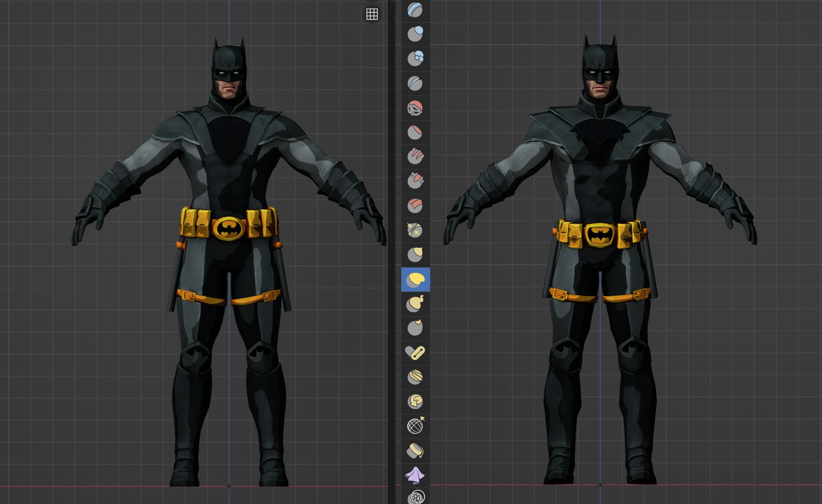Pick the Rotate sculpt brush
The image size is (822, 504).
click(415, 402)
